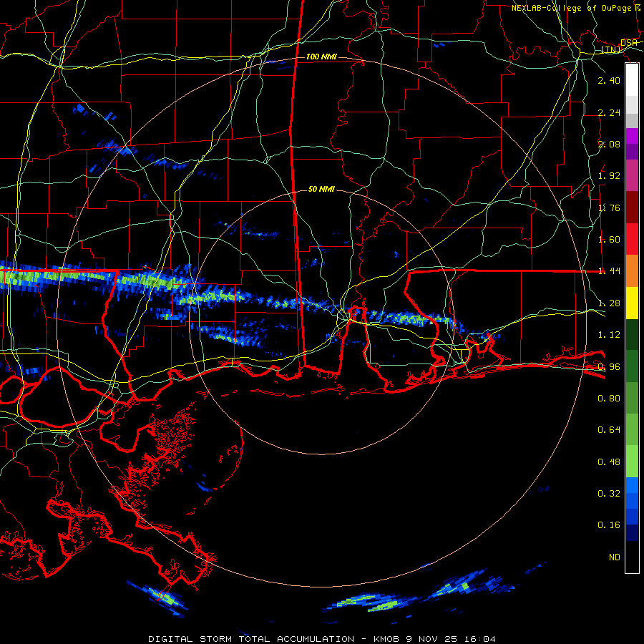
Task: Click the 'DSA' product label
Action: pyautogui.click(x=629, y=43)
